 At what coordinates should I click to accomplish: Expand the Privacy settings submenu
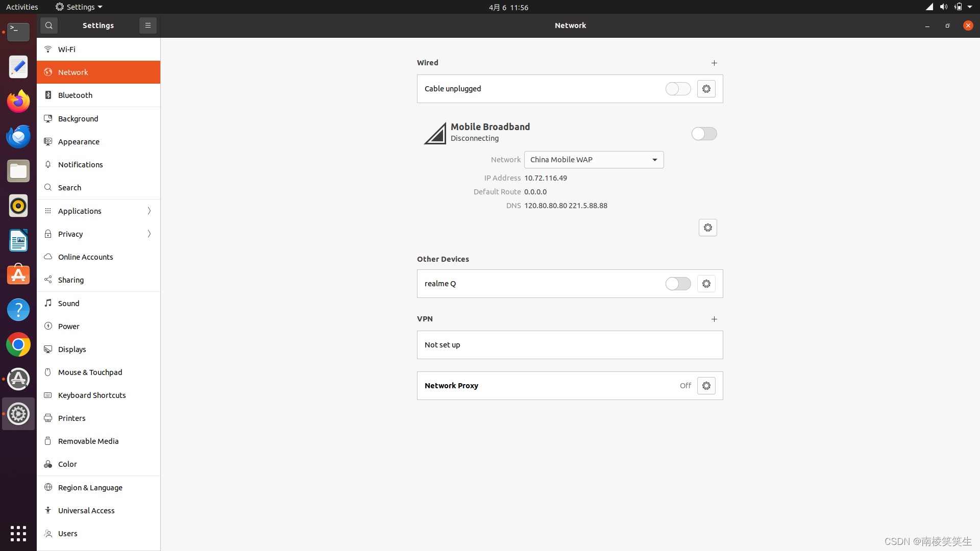click(149, 234)
